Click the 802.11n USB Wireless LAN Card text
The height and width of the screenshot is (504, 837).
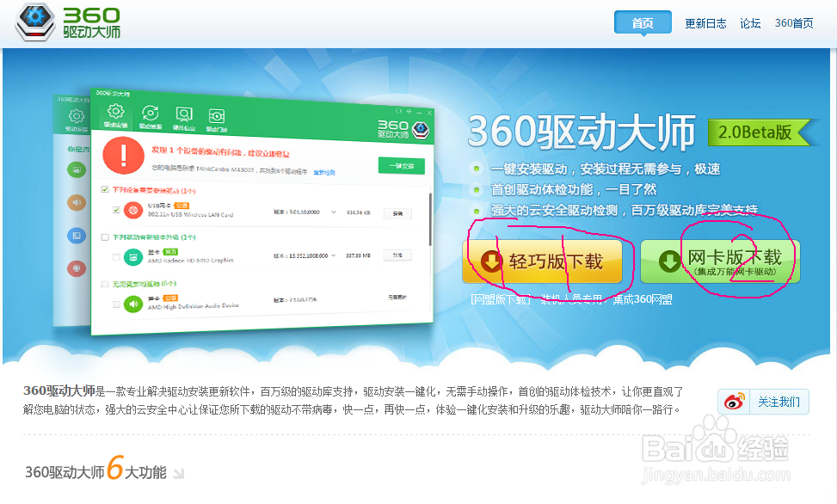(191, 215)
